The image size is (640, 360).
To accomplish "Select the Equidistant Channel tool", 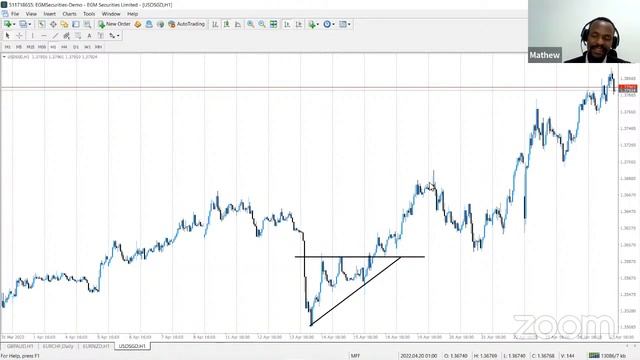I will click(x=67, y=36).
